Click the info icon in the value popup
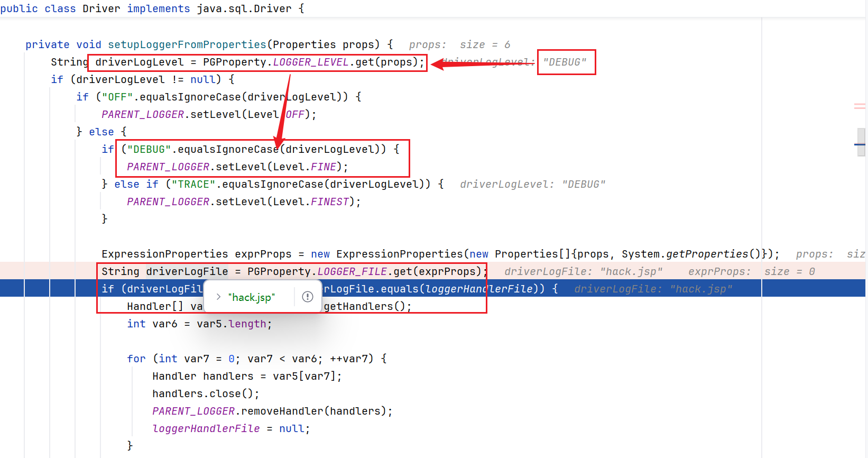Image resolution: width=868 pixels, height=458 pixels. click(x=308, y=297)
